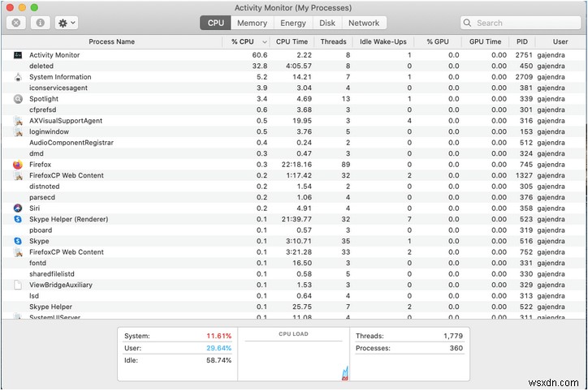This screenshot has height=391, width=588.
Task: Click the loginwindow process icon
Action: (x=18, y=132)
